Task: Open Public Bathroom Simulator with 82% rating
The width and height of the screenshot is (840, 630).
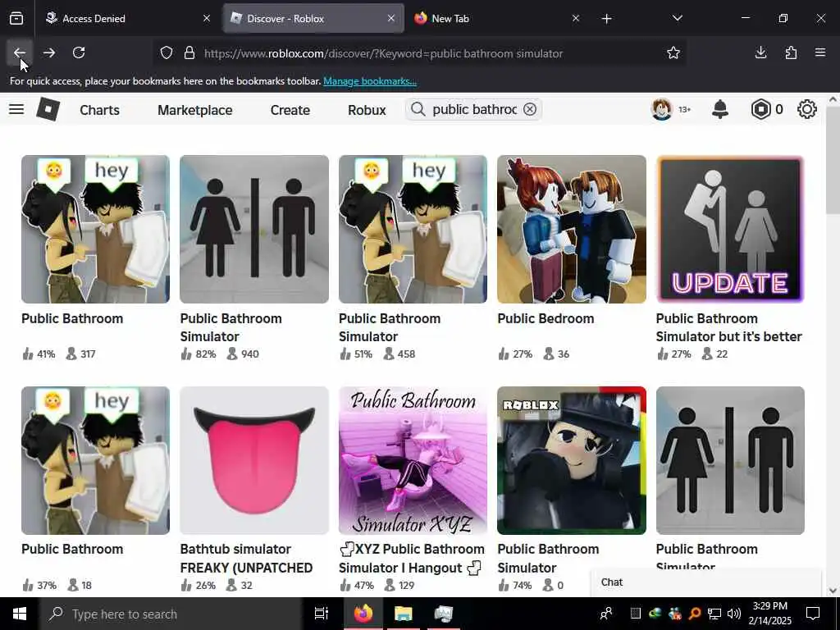Action: click(x=254, y=230)
